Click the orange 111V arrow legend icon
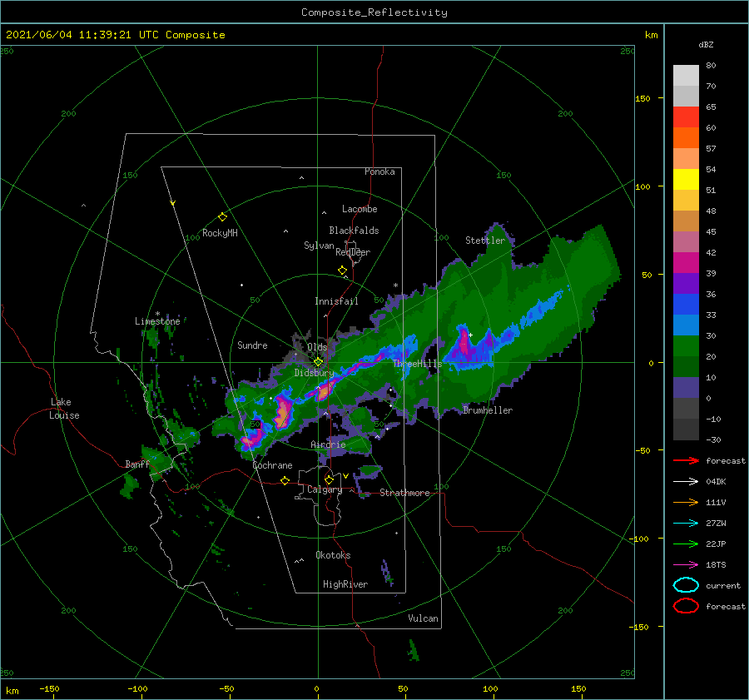 tap(686, 502)
